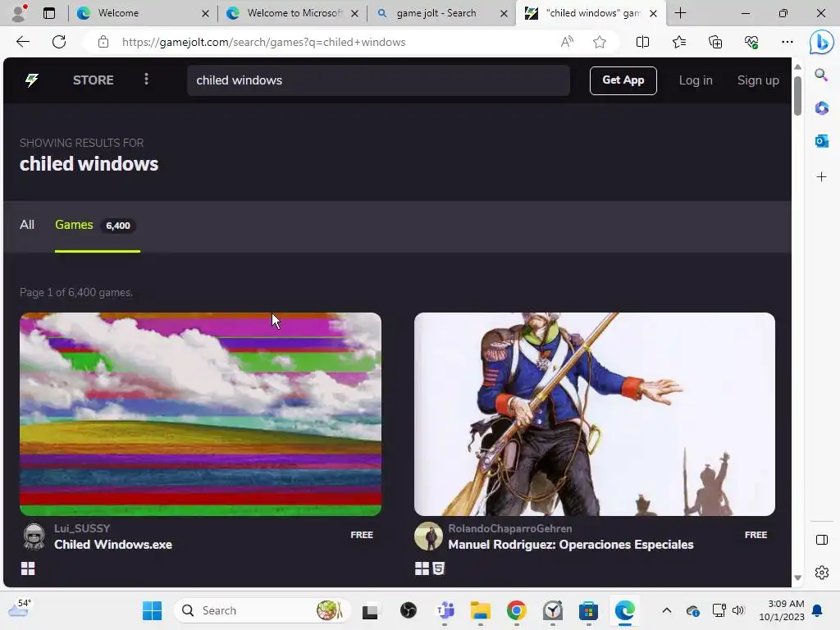
Task: Open File Explorer from taskbar
Action: pyautogui.click(x=481, y=610)
